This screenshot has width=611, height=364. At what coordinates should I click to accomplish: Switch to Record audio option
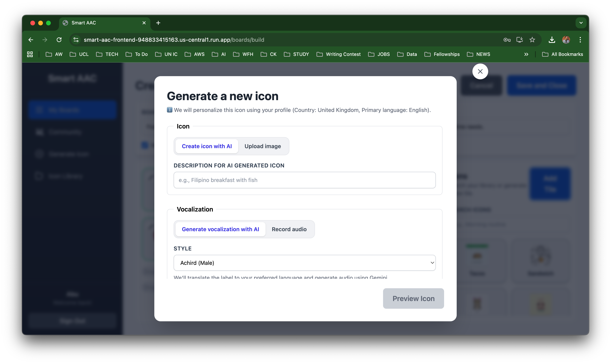click(x=289, y=229)
